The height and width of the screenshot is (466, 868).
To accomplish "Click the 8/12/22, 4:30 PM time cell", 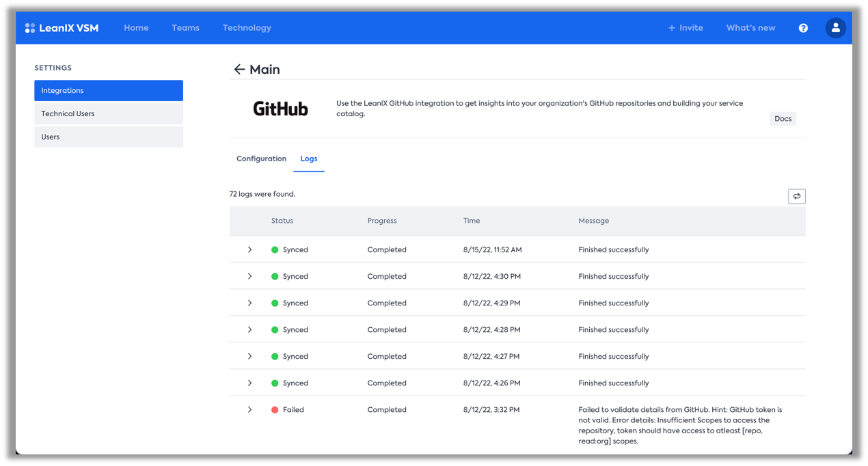I will [x=492, y=277].
